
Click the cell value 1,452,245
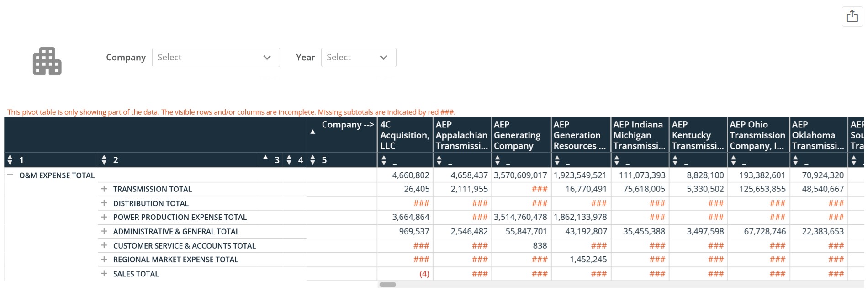[x=588, y=259]
